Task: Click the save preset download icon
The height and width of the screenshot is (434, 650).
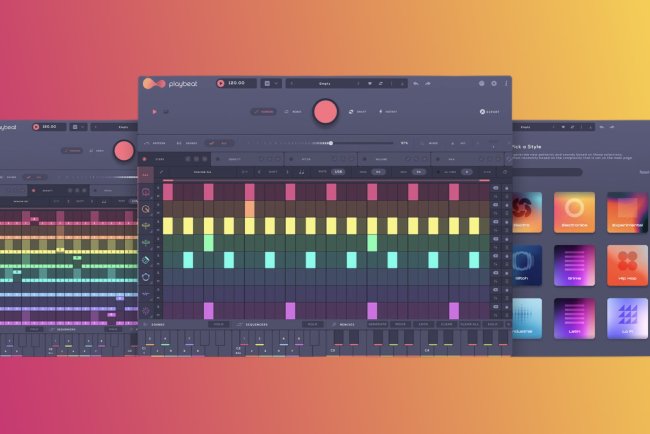Action: (x=402, y=84)
